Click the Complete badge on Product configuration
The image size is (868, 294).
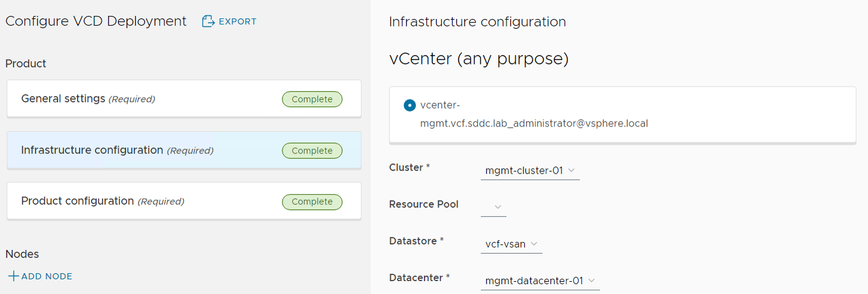point(312,202)
